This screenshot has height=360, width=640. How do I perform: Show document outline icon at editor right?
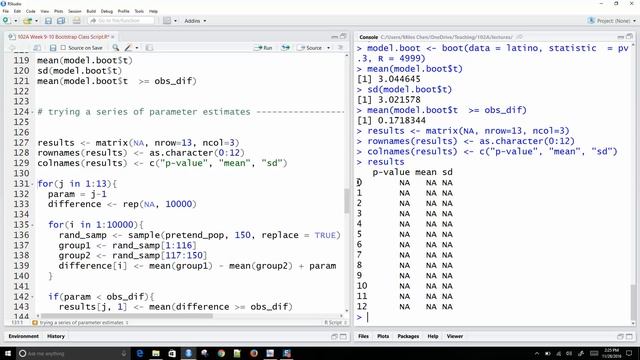340,48
